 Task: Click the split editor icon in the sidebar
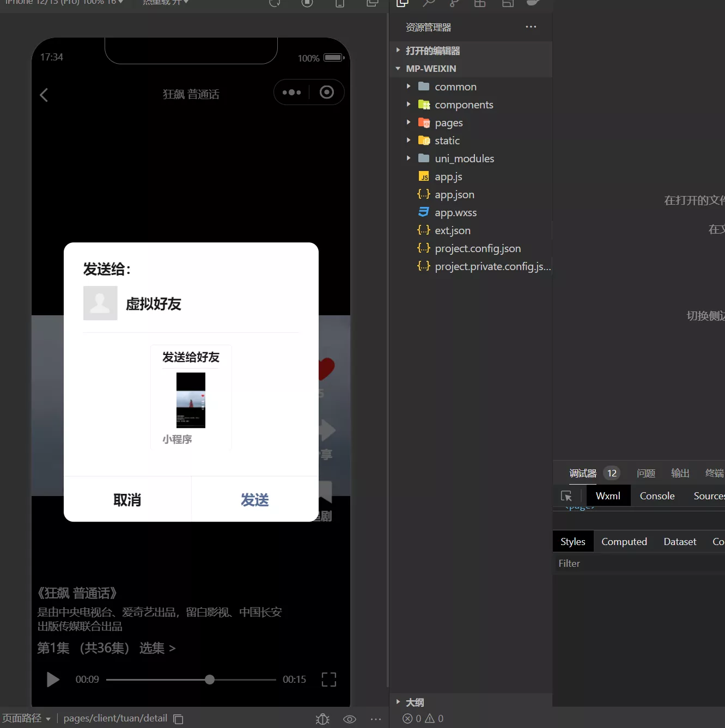[507, 3]
